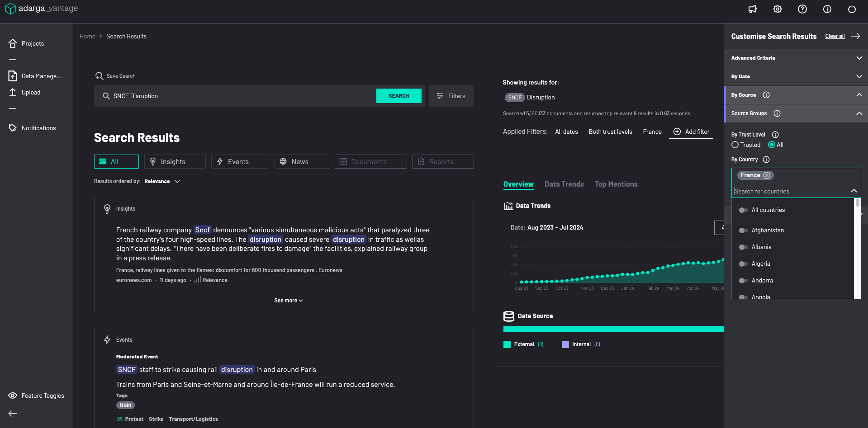868x428 pixels.
Task: Select the Trusted radio button
Action: tap(735, 145)
